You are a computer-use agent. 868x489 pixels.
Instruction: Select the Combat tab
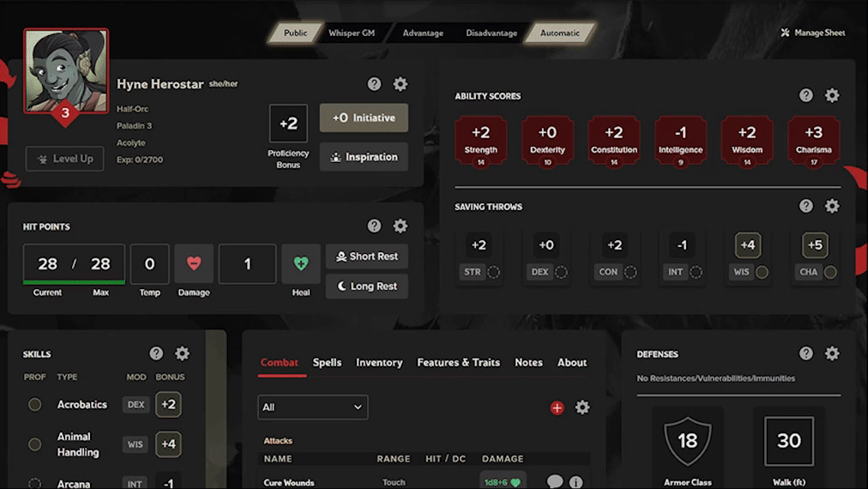click(280, 362)
